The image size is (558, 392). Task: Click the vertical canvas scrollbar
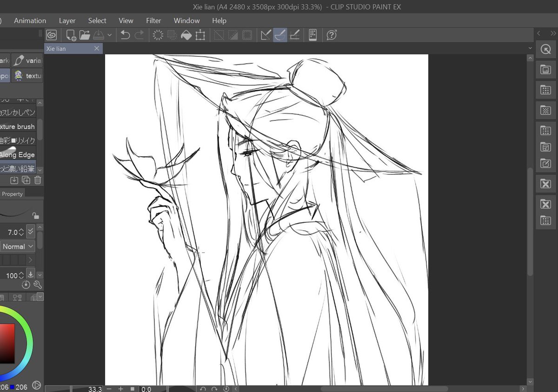tap(530, 222)
